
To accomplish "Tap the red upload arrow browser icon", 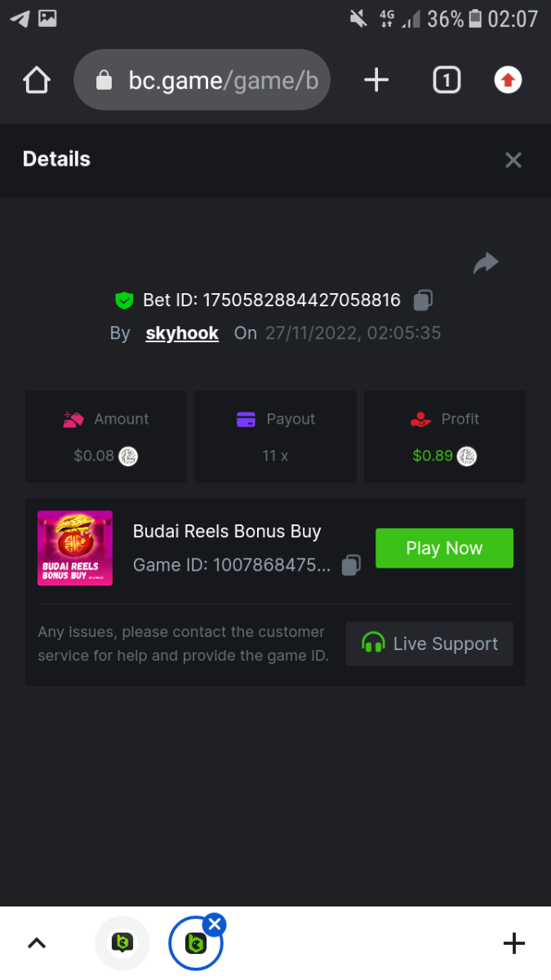I will tap(508, 80).
